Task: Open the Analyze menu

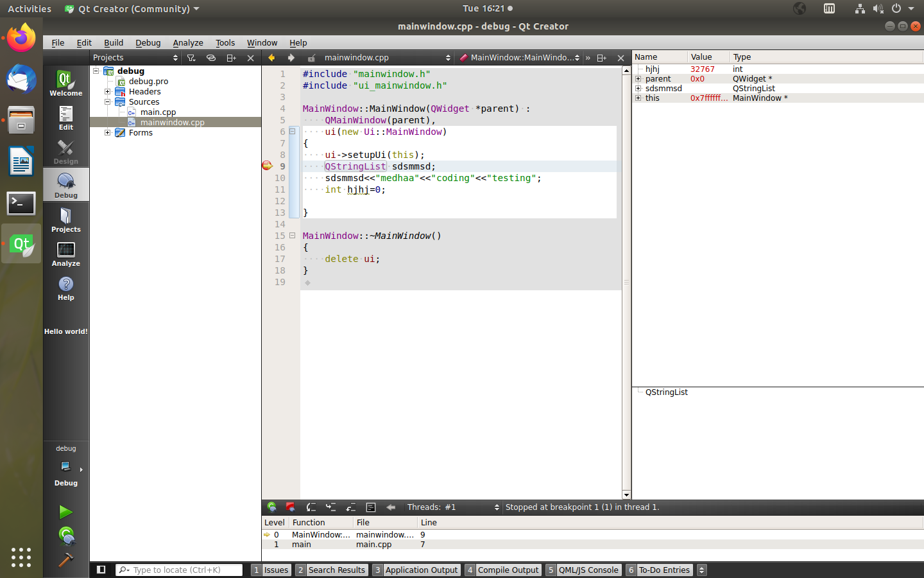Action: 188,43
